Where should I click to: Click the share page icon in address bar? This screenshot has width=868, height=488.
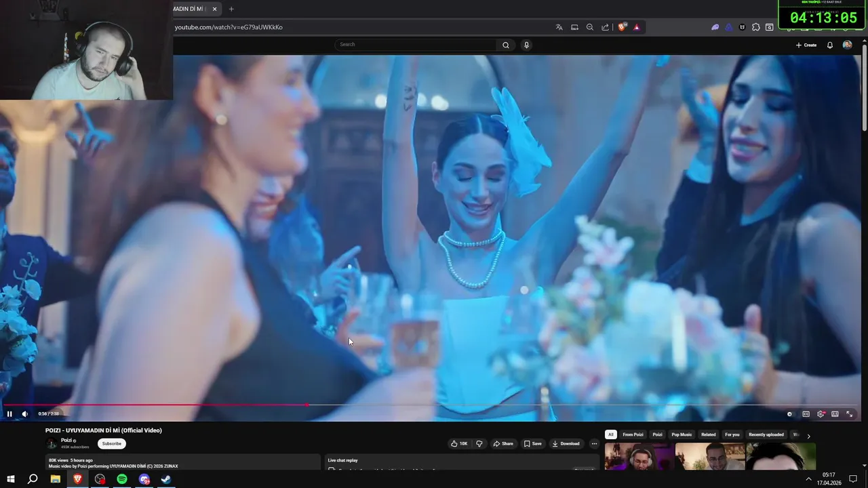[605, 27]
